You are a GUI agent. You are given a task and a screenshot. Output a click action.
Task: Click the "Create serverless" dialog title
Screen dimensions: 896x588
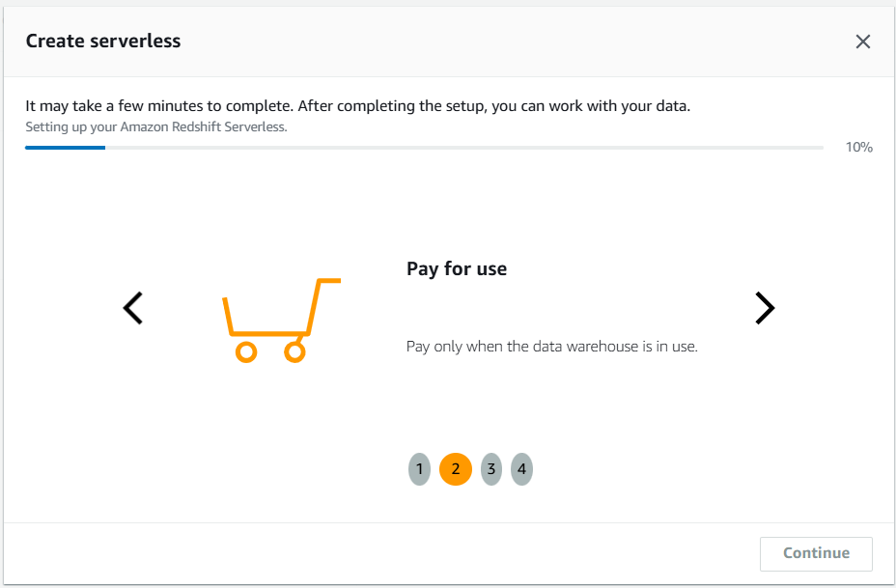coord(103,41)
